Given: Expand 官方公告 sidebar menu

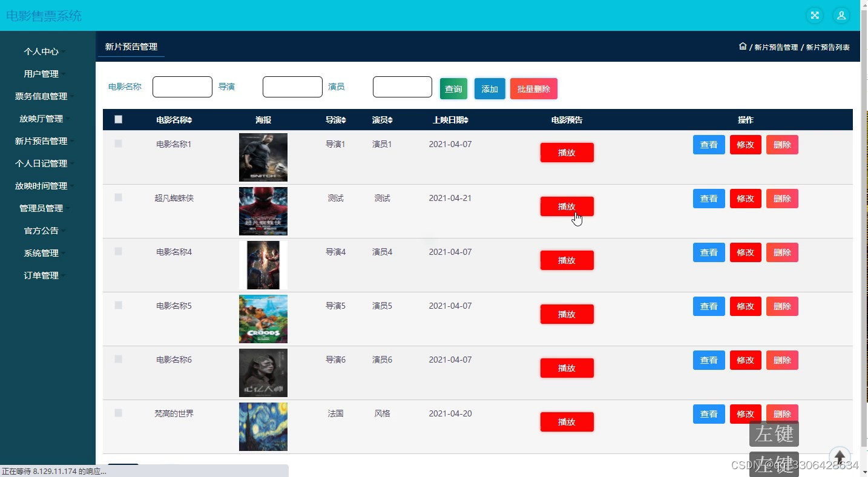Looking at the screenshot, I should [x=45, y=231].
